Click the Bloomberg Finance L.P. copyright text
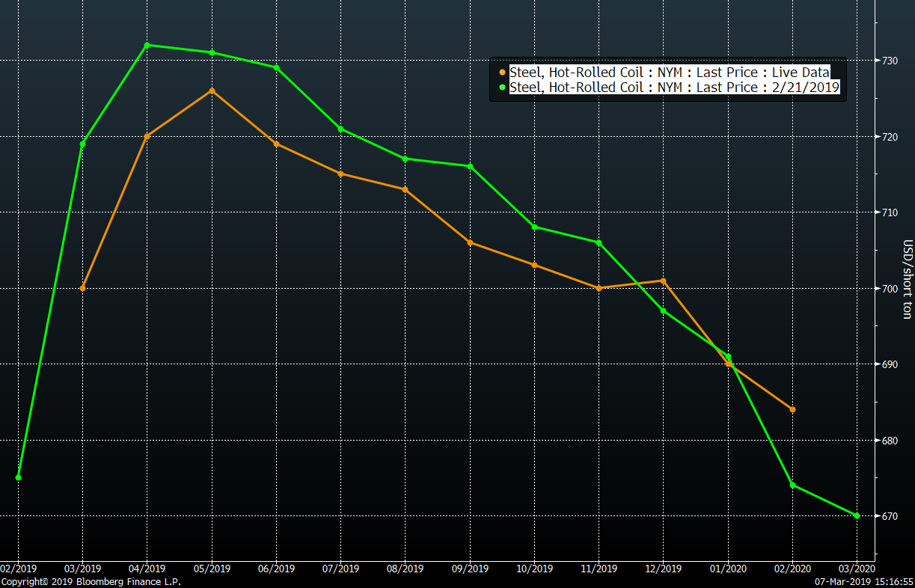 pyautogui.click(x=91, y=581)
